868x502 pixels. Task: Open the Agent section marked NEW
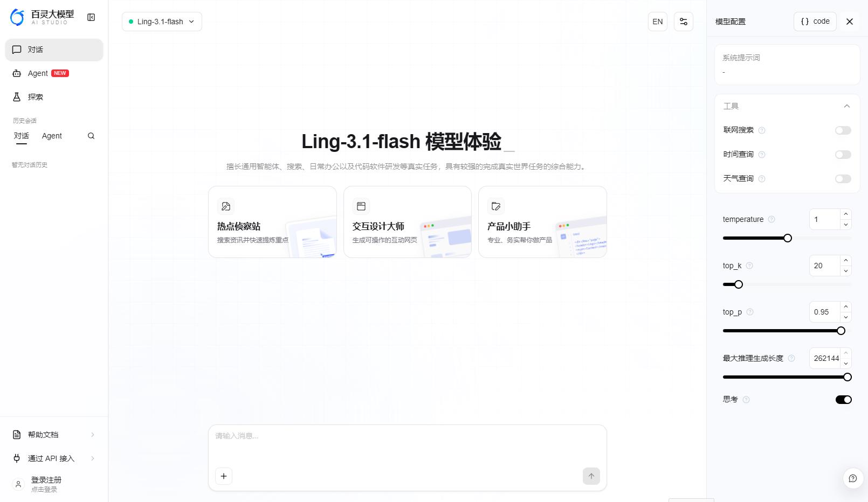tap(54, 73)
